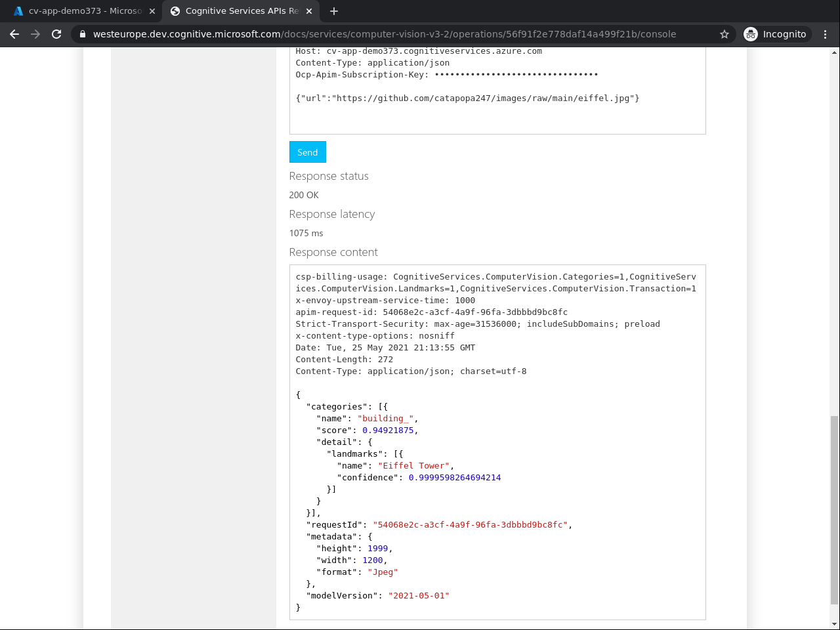
Task: Click the score value 0.94921875
Action: coord(388,430)
